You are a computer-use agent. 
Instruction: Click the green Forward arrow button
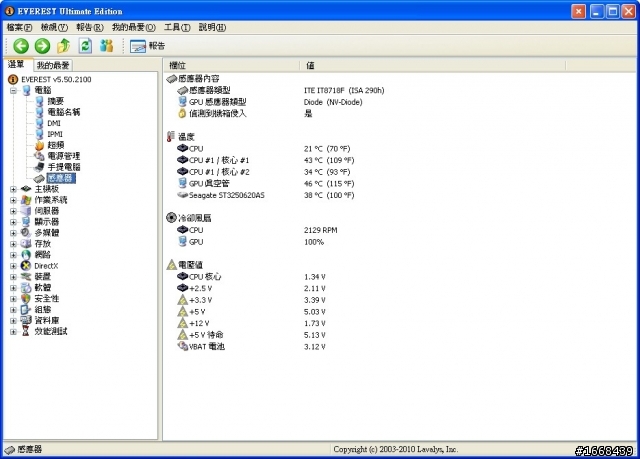tap(42, 46)
